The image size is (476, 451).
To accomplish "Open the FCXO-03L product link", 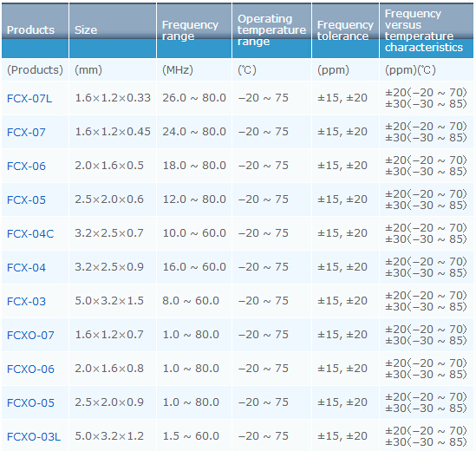I will click(x=34, y=437).
